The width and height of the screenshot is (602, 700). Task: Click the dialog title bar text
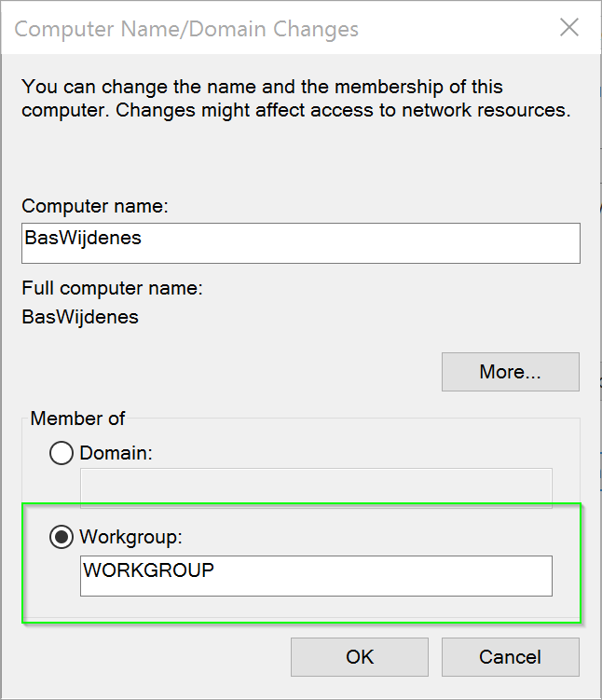[186, 28]
